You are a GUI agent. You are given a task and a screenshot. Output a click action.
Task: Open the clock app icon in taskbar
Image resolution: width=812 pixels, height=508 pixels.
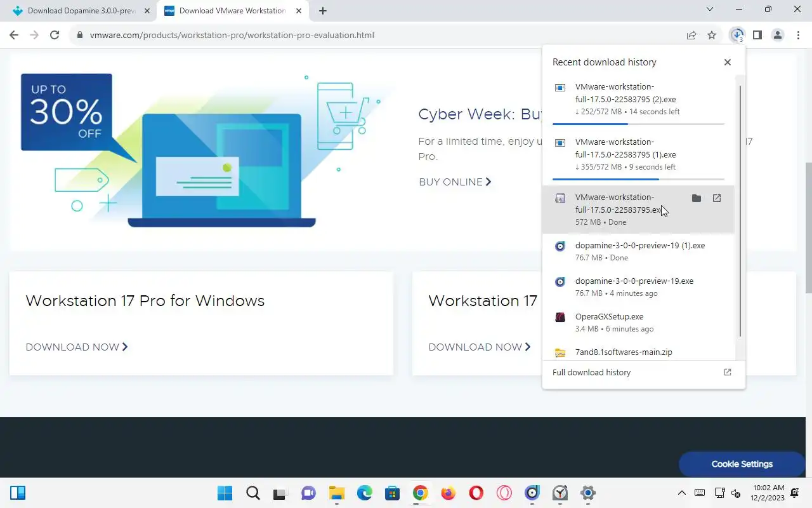pos(560,493)
